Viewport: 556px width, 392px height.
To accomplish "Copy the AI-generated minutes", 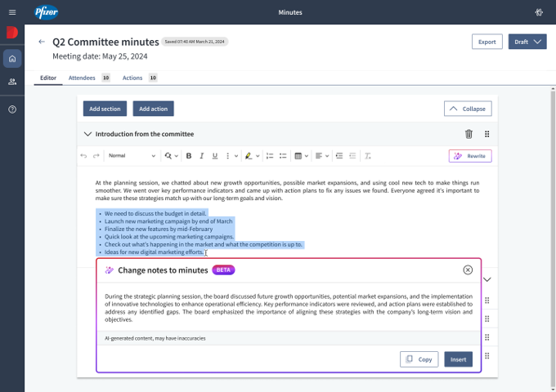I will click(x=419, y=359).
